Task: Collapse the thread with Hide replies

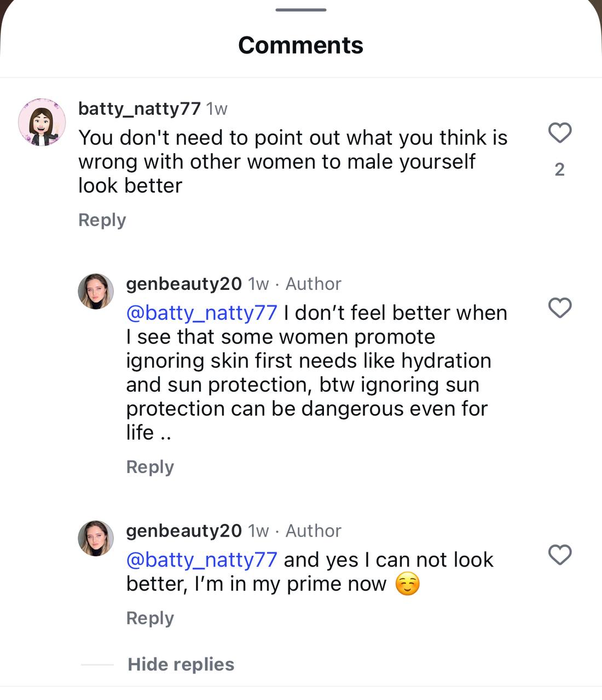Action: click(181, 664)
